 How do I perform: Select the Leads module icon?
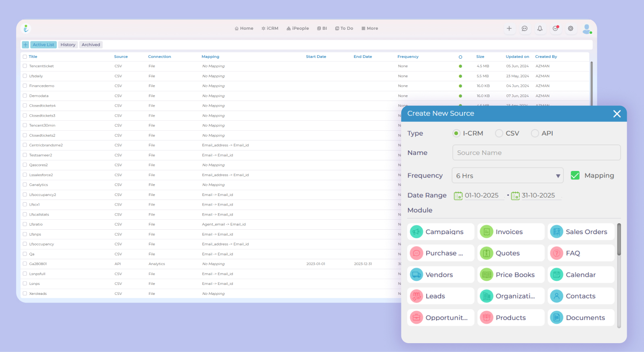[x=417, y=296]
